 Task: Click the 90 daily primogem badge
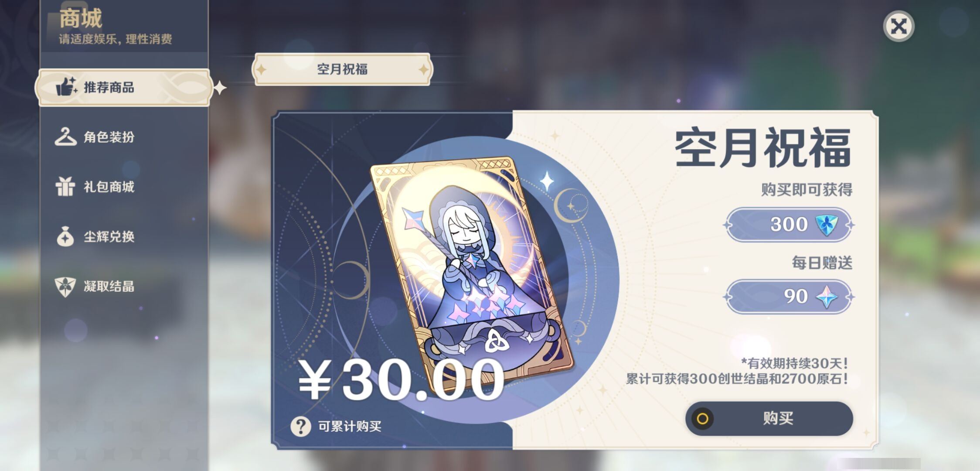tap(789, 297)
